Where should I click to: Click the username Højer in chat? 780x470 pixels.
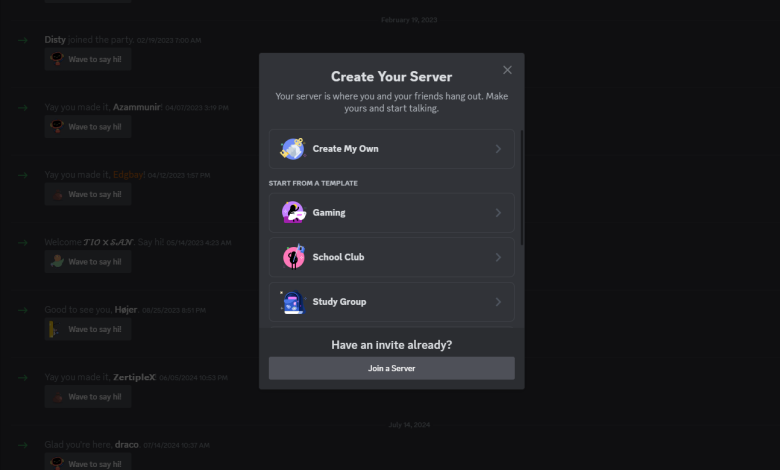126,310
